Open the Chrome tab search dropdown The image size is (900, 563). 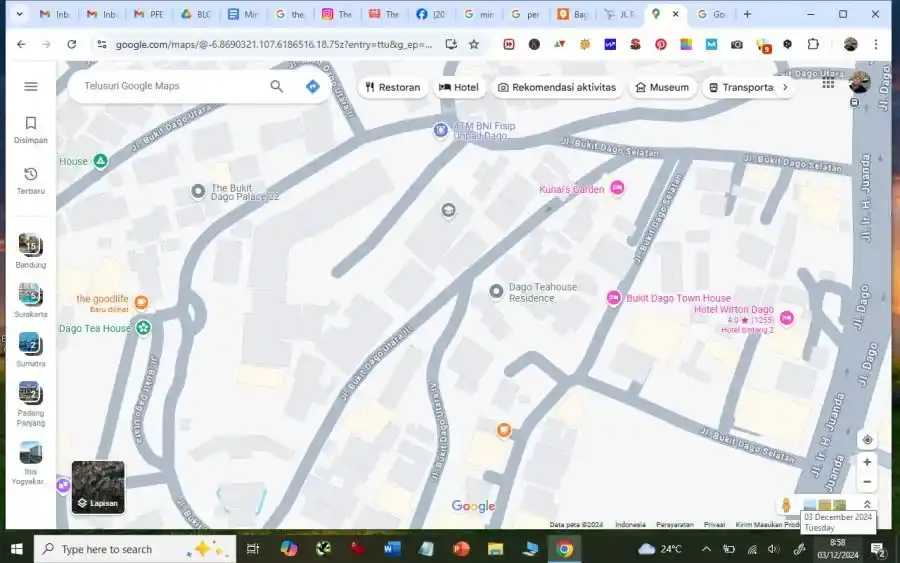tap(20, 14)
